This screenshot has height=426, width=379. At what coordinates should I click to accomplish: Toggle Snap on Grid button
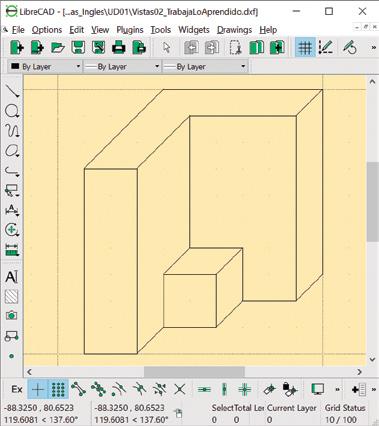pyautogui.click(x=58, y=389)
